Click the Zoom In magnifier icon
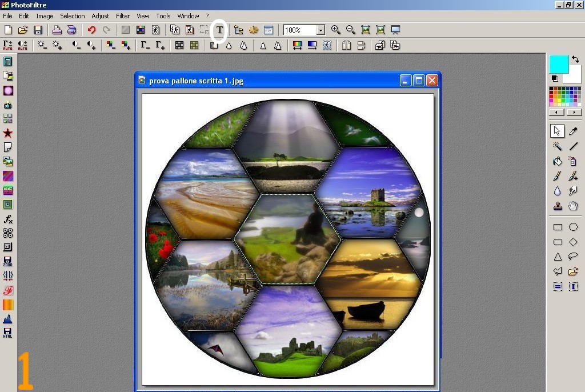 (x=336, y=30)
